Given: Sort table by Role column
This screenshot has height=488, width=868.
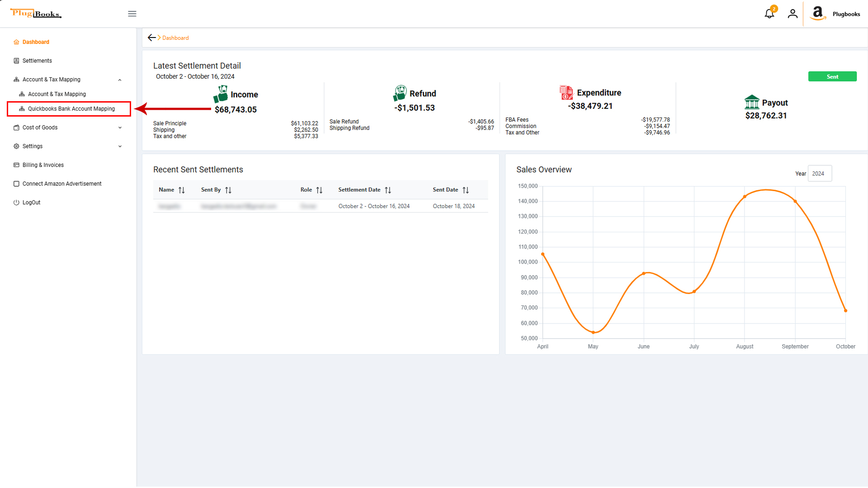Looking at the screenshot, I should pos(319,190).
